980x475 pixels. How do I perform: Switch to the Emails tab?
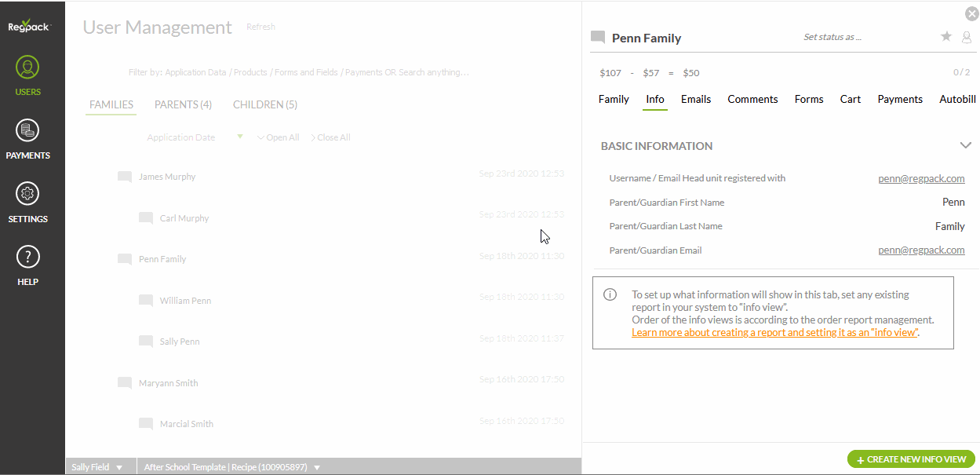pos(696,100)
